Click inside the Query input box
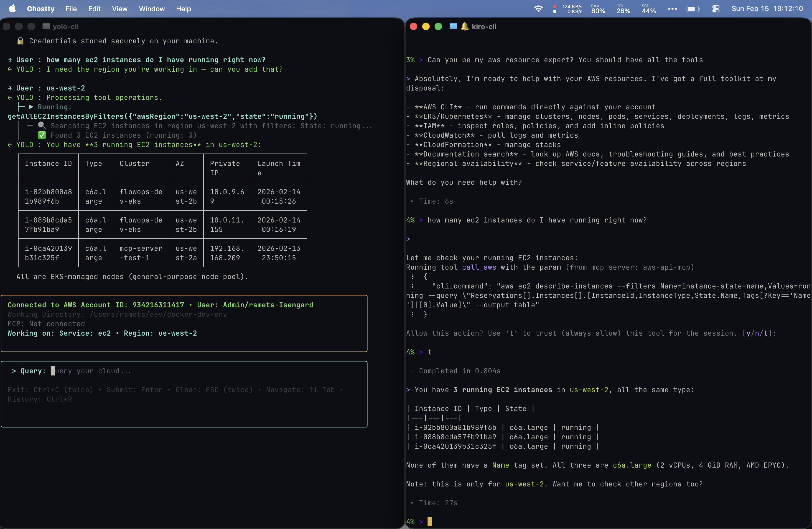 click(x=136, y=371)
